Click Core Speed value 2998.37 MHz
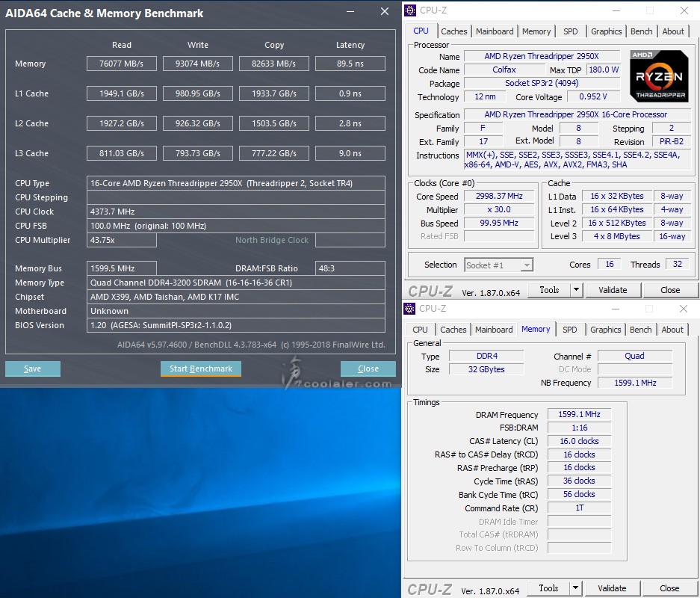 (x=499, y=196)
